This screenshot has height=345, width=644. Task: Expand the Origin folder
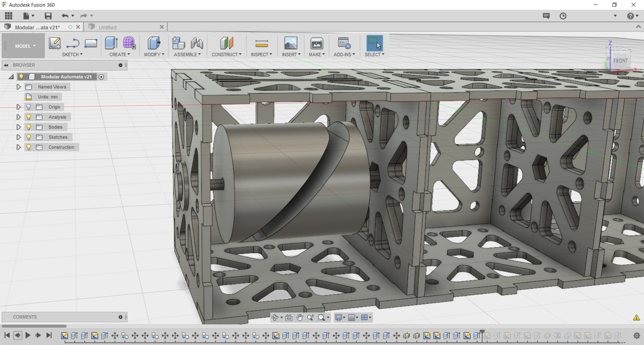click(18, 107)
